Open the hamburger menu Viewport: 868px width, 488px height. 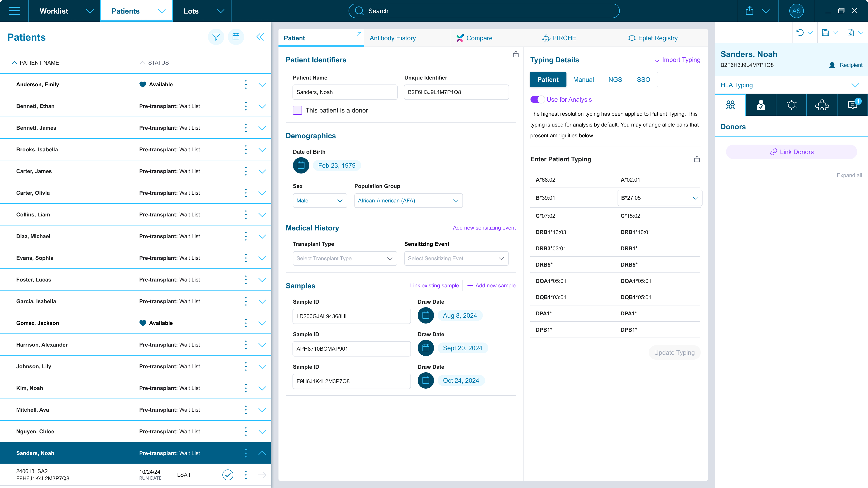point(14,11)
